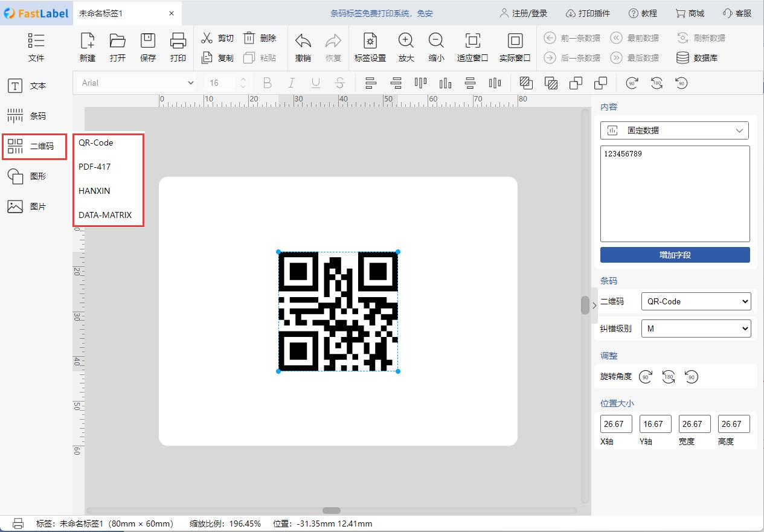This screenshot has width=764, height=532.
Task: Open 注册/登录 register or login
Action: (x=524, y=13)
